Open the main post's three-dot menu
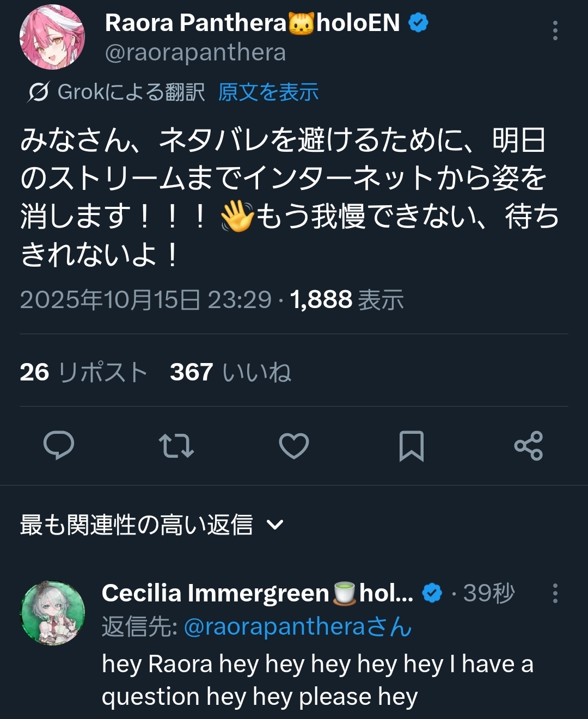This screenshot has height=719, width=588. 555,30
